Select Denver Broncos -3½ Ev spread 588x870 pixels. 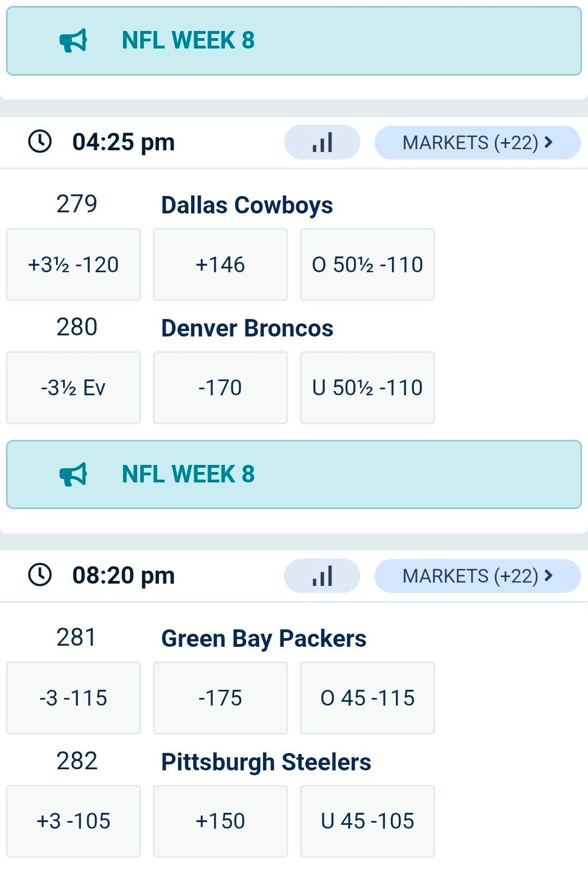pos(73,388)
